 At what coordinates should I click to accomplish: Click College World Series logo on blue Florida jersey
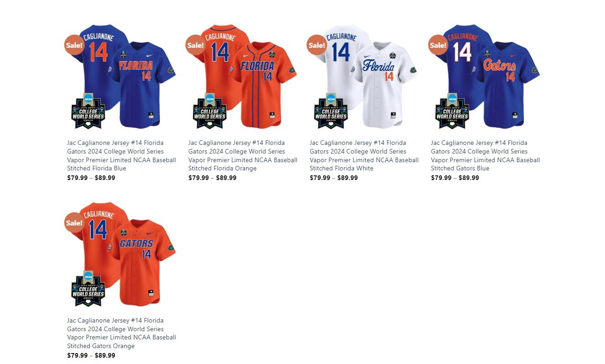pyautogui.click(x=88, y=111)
